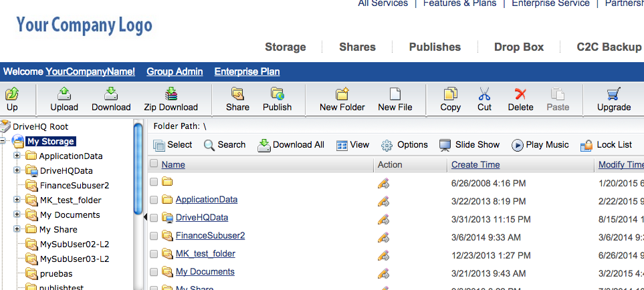644x290 pixels.
Task: Expand the My Documents tree node
Action: pos(17,214)
